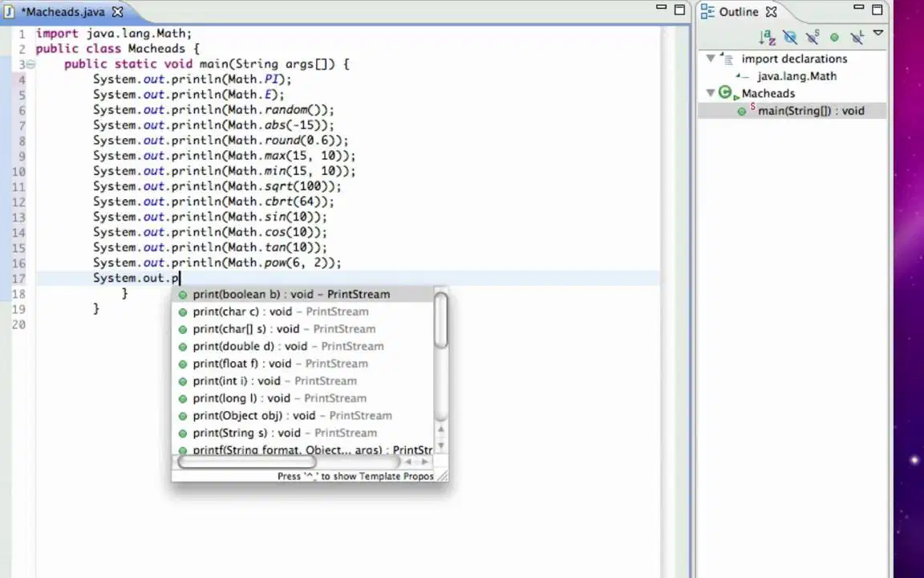This screenshot has width=924, height=578.
Task: Click the println(Math.round(0.6)) line
Action: 221,141
